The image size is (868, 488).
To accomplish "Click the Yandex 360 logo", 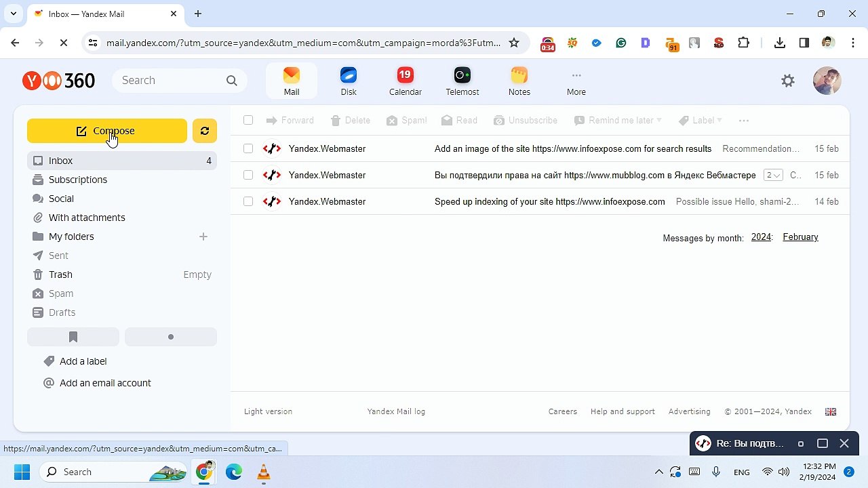I will click(58, 81).
